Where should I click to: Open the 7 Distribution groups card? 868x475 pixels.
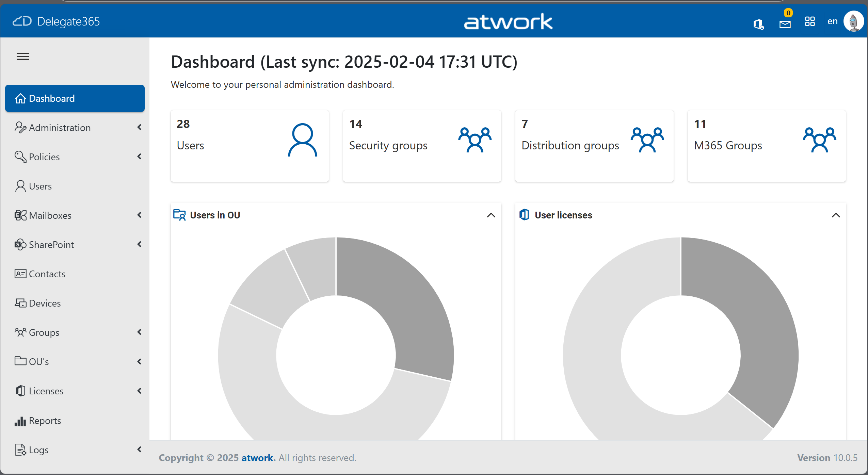tap(594, 146)
